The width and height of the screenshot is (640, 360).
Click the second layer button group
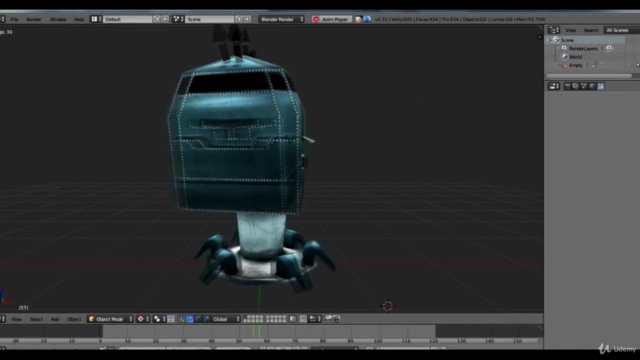point(276,319)
